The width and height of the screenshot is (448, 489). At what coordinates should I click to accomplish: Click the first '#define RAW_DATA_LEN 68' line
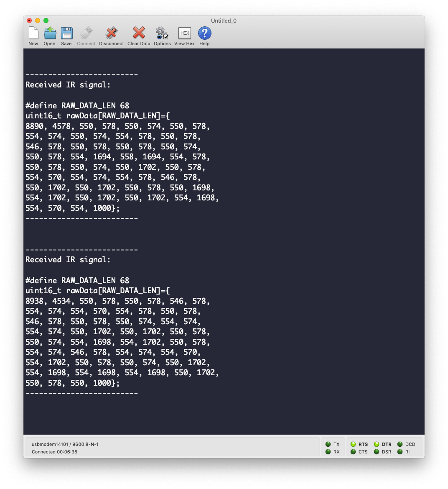[x=77, y=105]
